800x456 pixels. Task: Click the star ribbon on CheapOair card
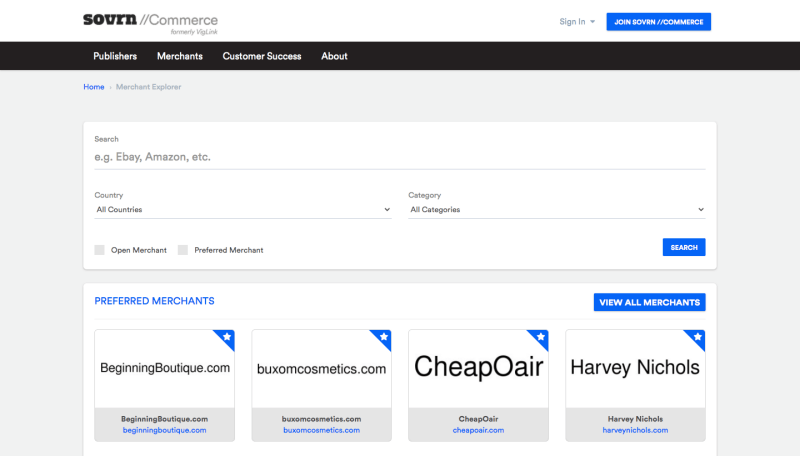coord(540,338)
